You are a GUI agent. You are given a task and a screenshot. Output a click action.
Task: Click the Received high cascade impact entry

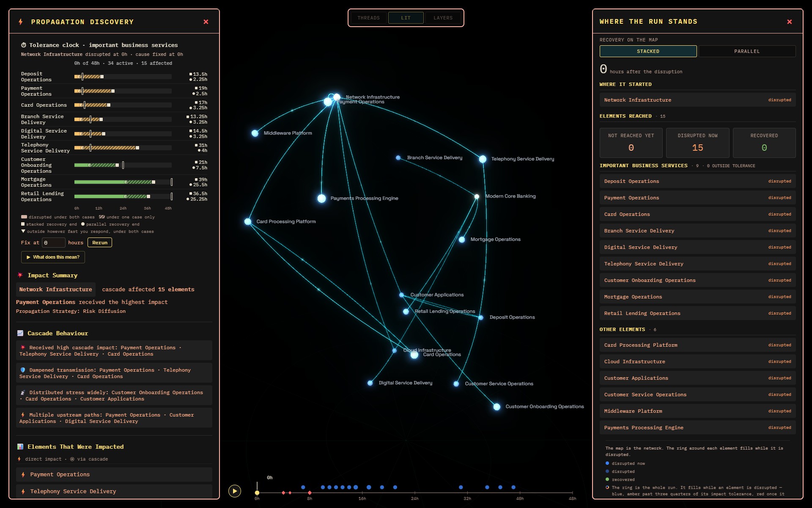coord(114,351)
